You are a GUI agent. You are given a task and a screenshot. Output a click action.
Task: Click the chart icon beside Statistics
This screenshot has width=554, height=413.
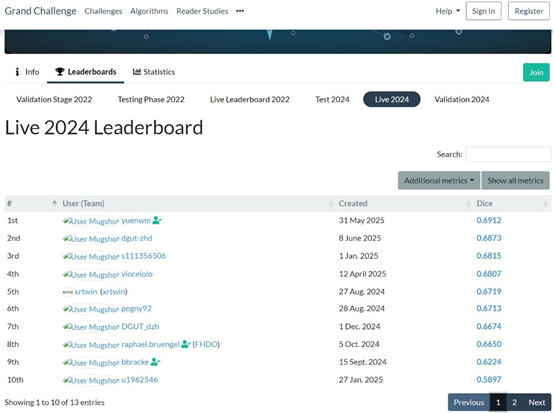tap(137, 72)
